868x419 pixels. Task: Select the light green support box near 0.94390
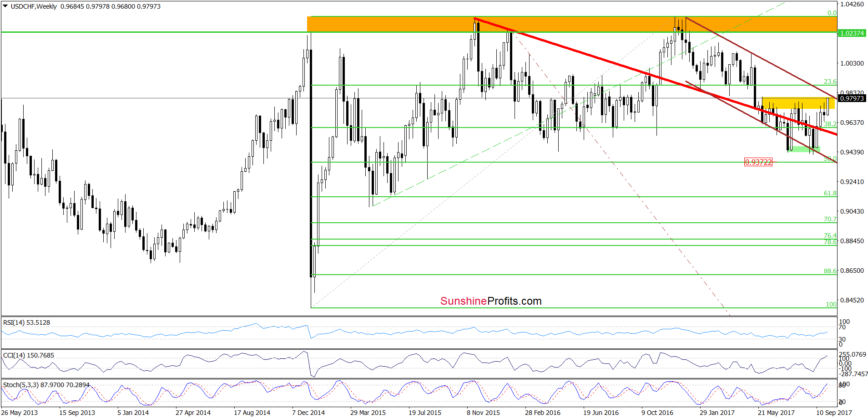pyautogui.click(x=804, y=149)
